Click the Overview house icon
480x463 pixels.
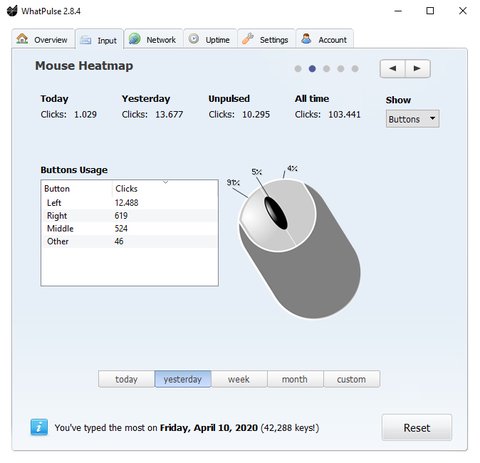click(x=22, y=39)
